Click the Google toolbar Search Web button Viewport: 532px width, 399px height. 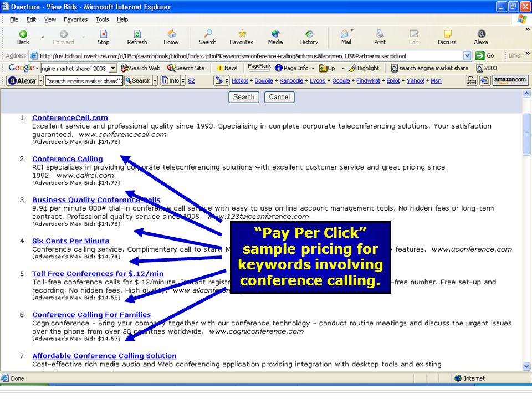[x=141, y=68]
